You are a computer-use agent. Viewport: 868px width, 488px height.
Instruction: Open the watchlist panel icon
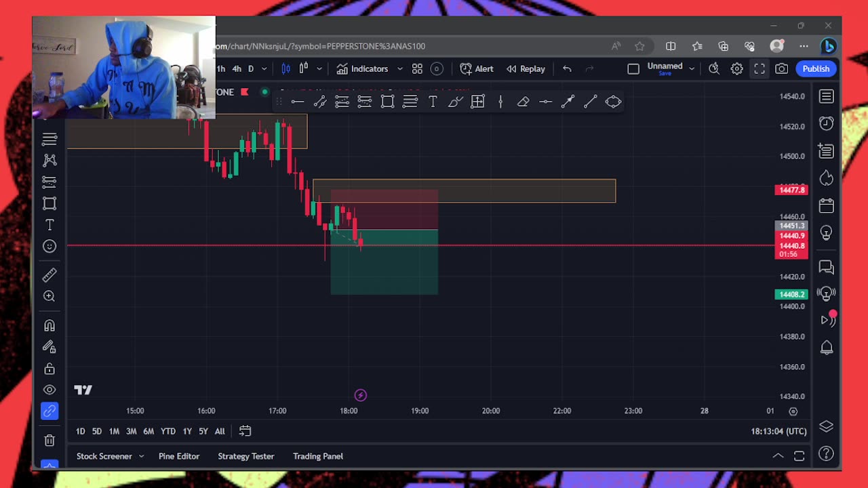pyautogui.click(x=826, y=97)
